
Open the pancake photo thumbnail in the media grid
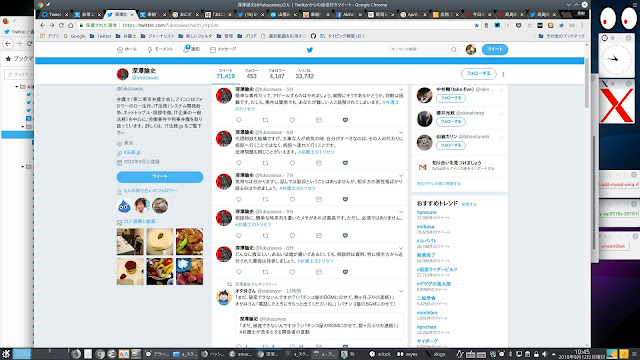[x=130, y=271]
